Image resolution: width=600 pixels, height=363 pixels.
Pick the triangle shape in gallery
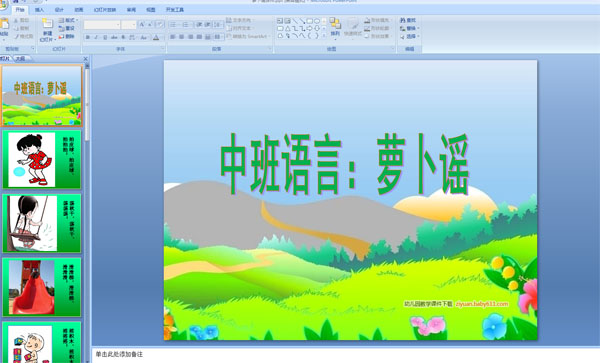[287, 28]
